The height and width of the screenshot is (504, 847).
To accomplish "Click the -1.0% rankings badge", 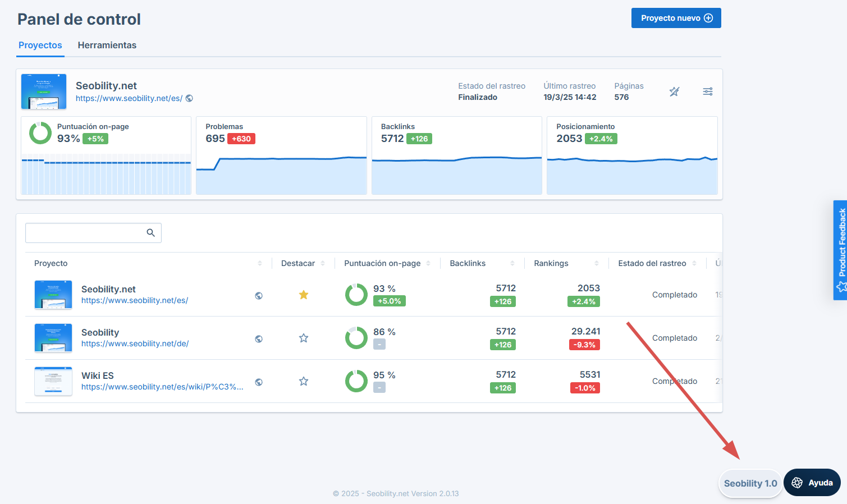I will 585,388.
